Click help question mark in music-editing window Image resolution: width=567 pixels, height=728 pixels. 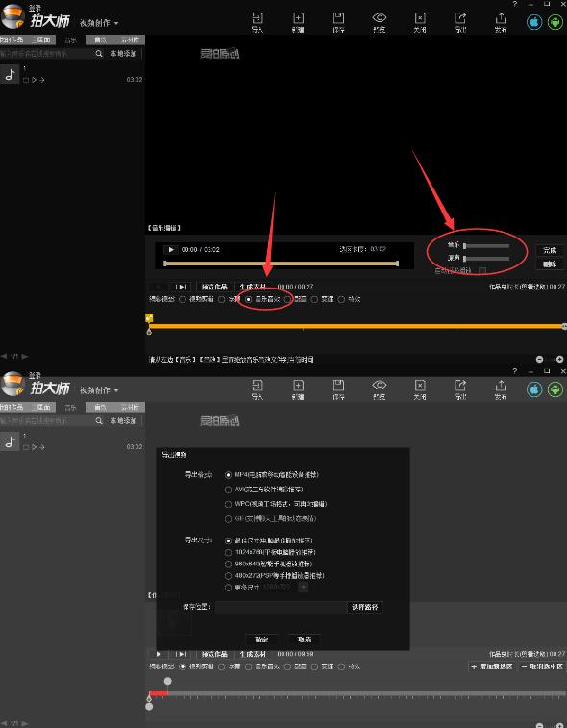pyautogui.click(x=514, y=4)
